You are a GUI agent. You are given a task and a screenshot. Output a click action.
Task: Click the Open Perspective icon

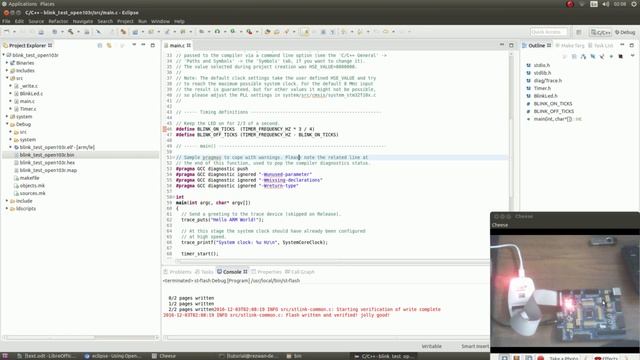(x=579, y=32)
